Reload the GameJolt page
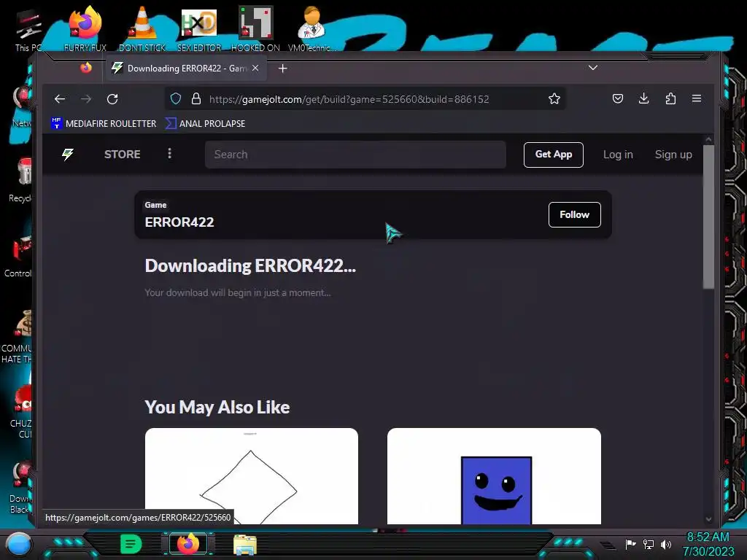Viewport: 747px width, 560px height. click(x=112, y=99)
